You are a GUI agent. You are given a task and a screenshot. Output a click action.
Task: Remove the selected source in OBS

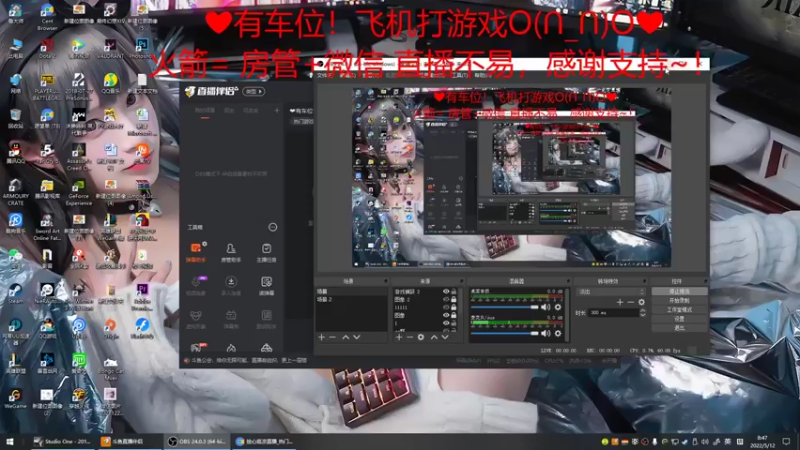point(410,337)
